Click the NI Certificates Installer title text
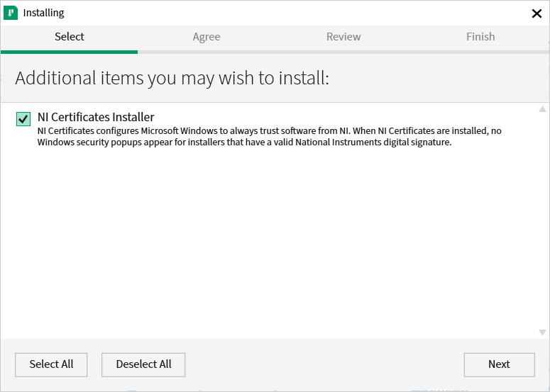The image size is (550, 392). click(96, 117)
